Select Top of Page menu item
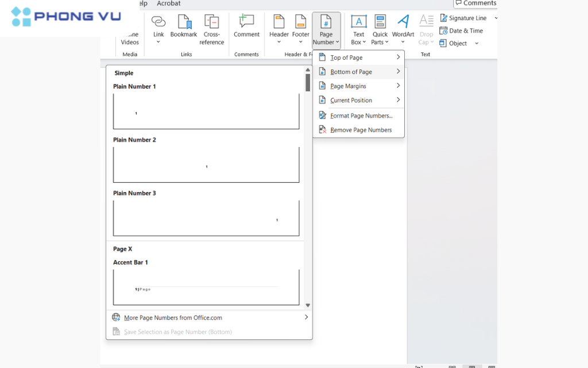This screenshot has width=588, height=368. click(x=346, y=57)
